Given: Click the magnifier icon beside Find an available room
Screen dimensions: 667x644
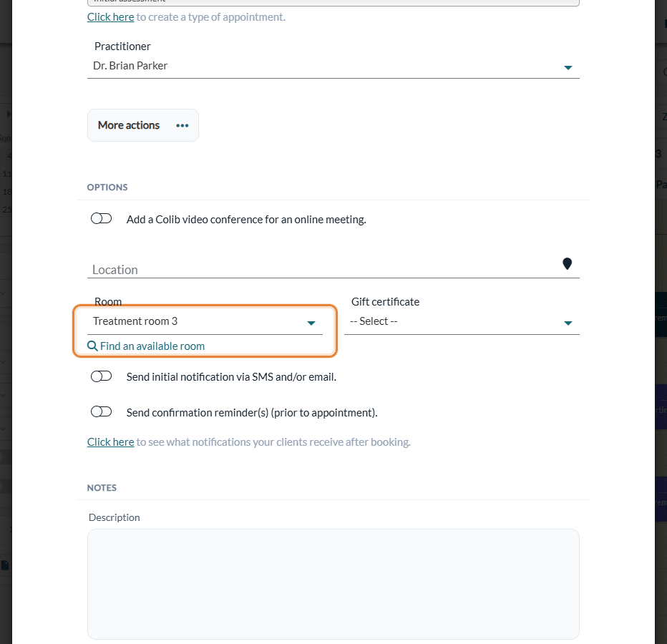Looking at the screenshot, I should coord(92,346).
